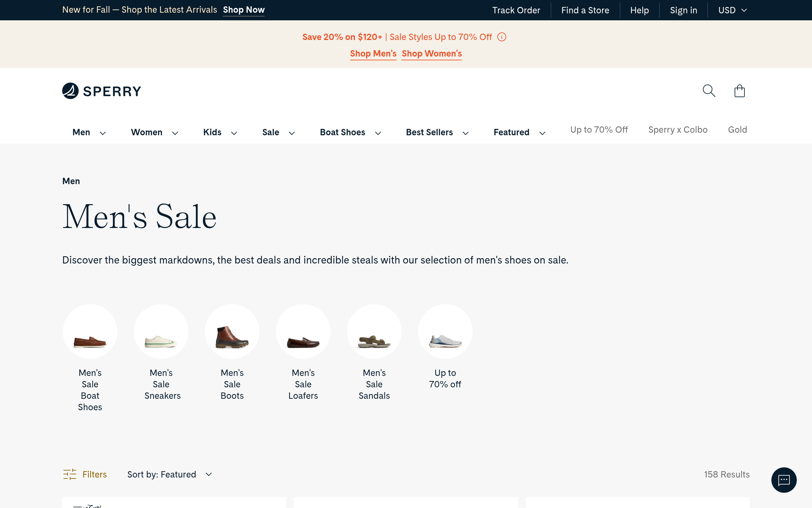Open the Kids navigation menu
This screenshot has width=812, height=508.
click(213, 132)
